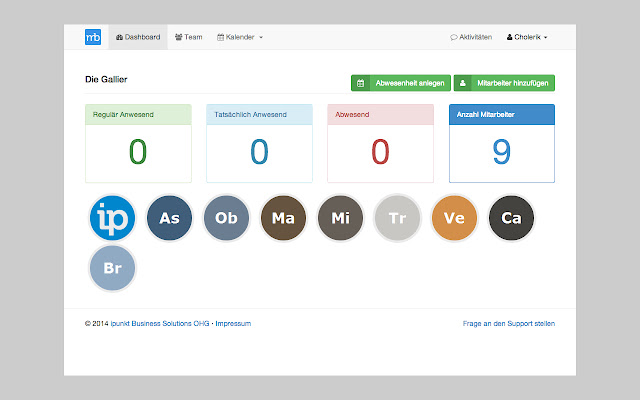Open the ip avatar profile
The width and height of the screenshot is (640, 400).
[x=112, y=218]
